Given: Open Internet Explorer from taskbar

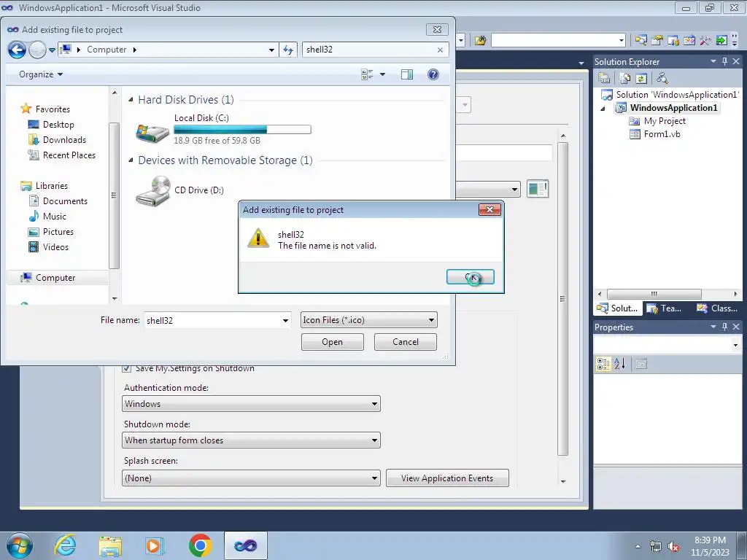Looking at the screenshot, I should (65, 545).
